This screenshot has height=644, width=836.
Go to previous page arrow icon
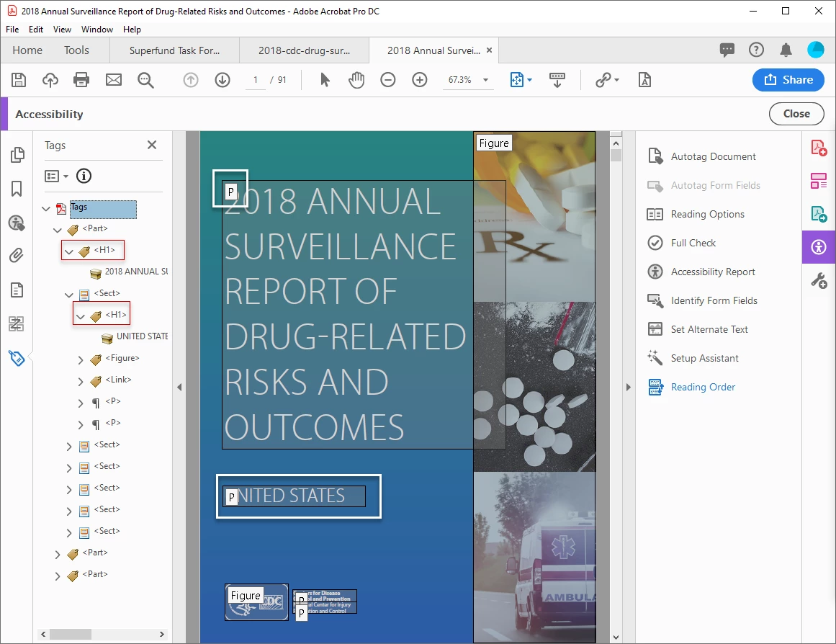pos(190,80)
